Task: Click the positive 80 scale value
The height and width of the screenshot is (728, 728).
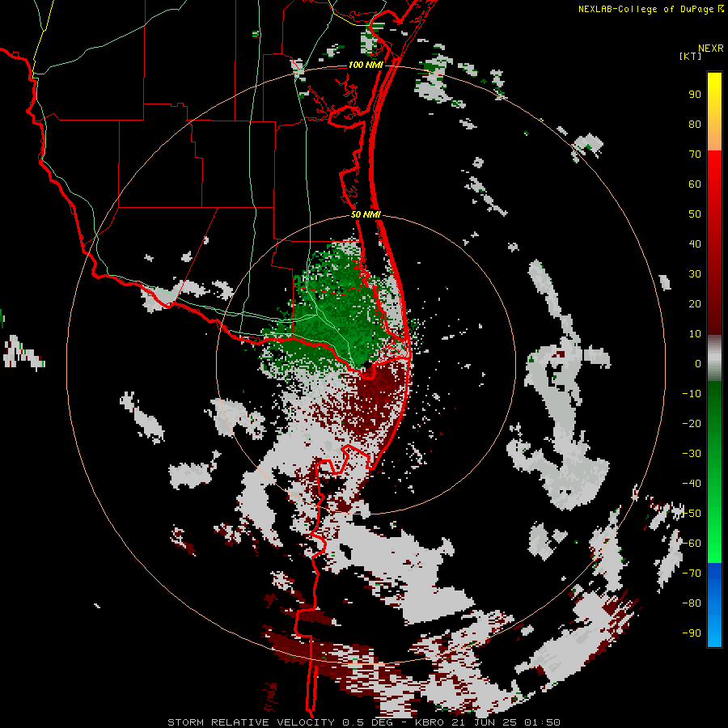Action: pyautogui.click(x=695, y=125)
